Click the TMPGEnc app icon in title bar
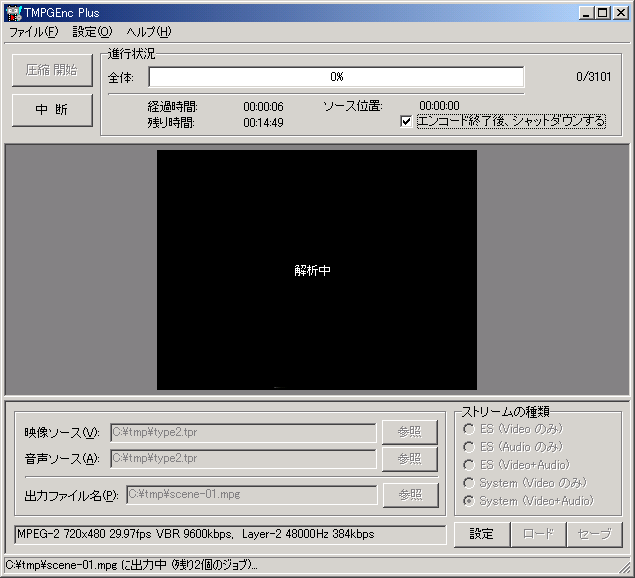635x578 pixels. (x=14, y=13)
